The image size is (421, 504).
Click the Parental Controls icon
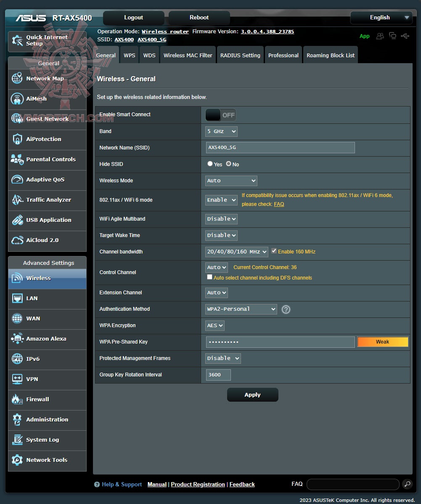[17, 159]
